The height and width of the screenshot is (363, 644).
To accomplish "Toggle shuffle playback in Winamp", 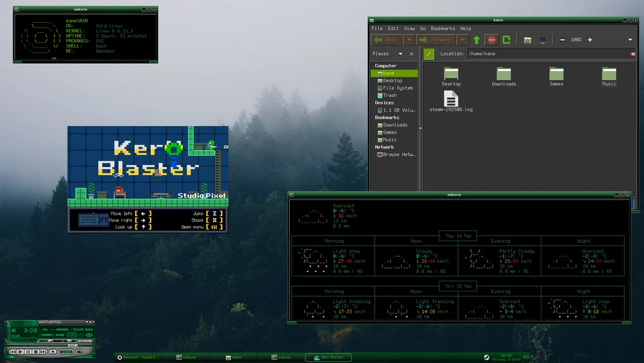I will coord(66,352).
